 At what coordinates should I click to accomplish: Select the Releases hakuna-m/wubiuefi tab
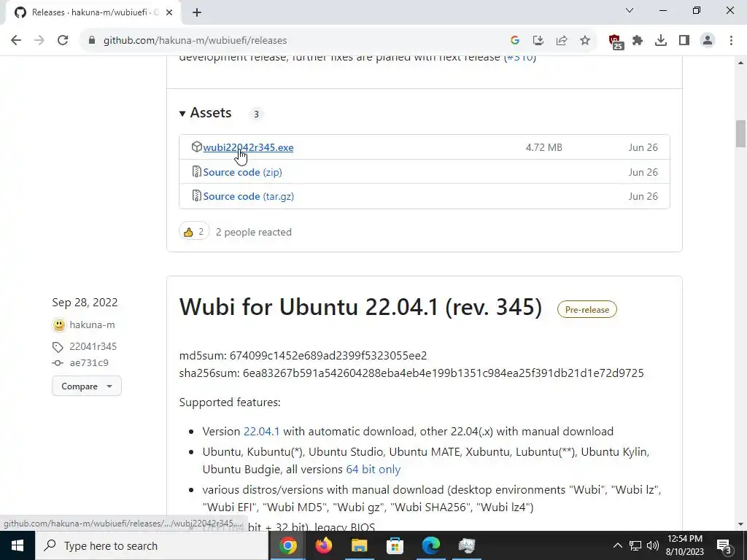[93, 13]
